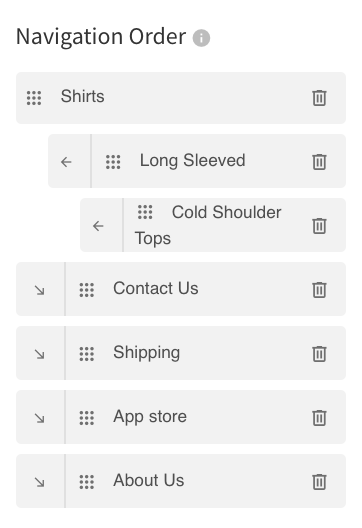Outdent Long Sleeved using left arrow
Viewport: 362px width, 528px height.
(66, 162)
